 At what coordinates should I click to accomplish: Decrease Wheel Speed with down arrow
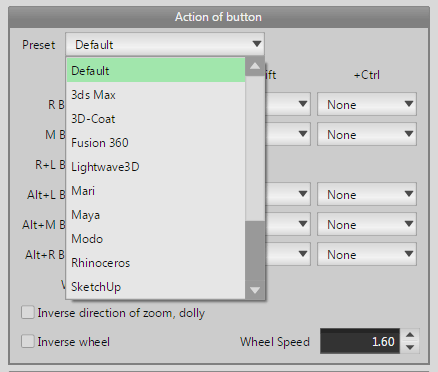pos(410,347)
